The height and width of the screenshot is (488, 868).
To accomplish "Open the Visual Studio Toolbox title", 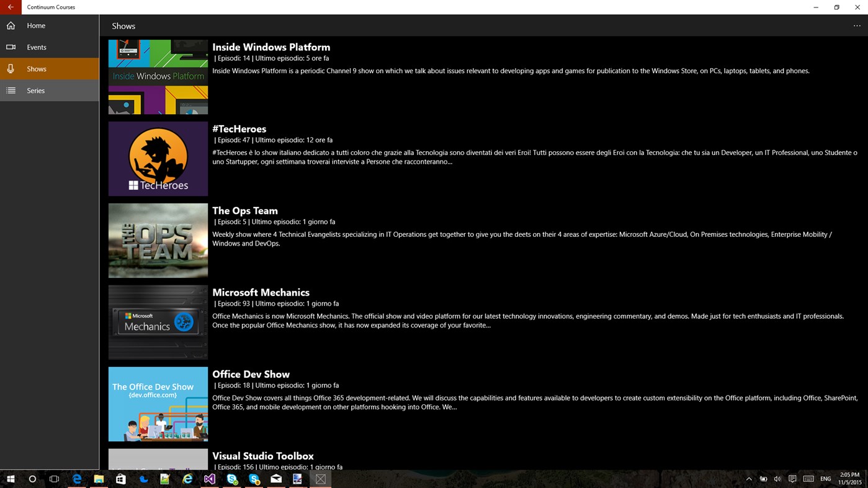I will (263, 456).
